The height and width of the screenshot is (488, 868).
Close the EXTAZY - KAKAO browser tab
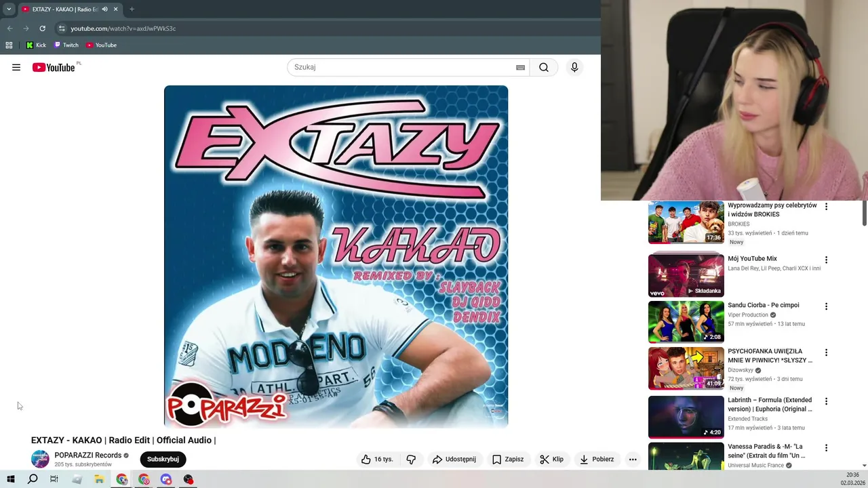click(115, 9)
